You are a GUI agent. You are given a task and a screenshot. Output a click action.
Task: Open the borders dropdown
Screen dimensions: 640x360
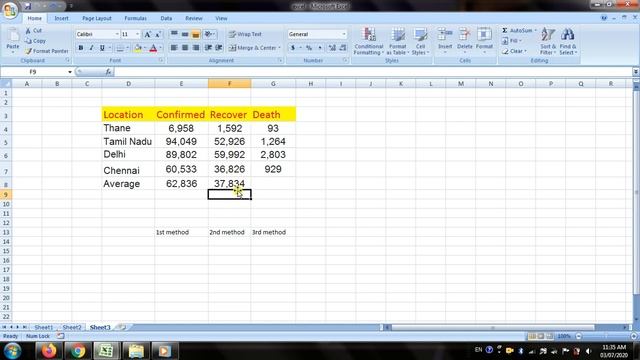(127, 48)
